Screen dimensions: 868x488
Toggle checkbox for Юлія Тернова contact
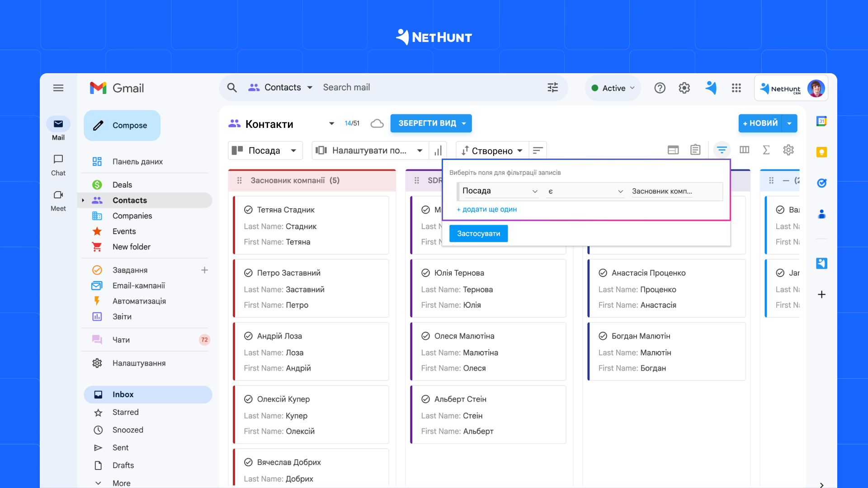[425, 272]
